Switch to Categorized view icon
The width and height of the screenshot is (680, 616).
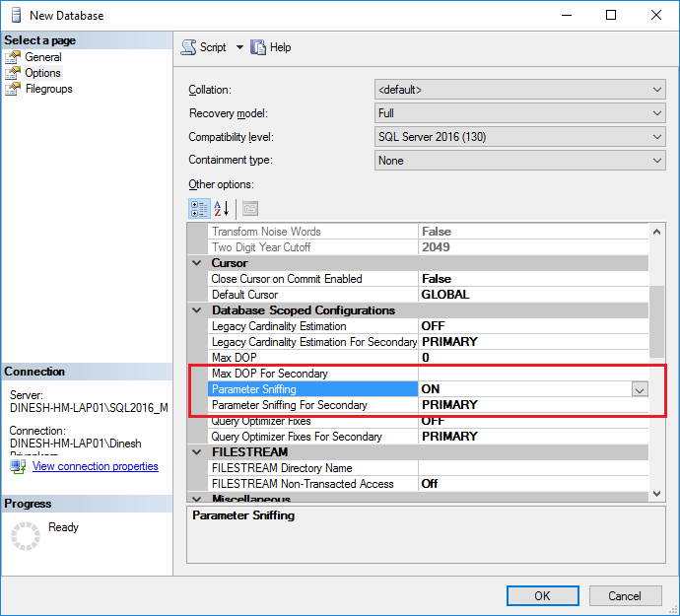199,209
